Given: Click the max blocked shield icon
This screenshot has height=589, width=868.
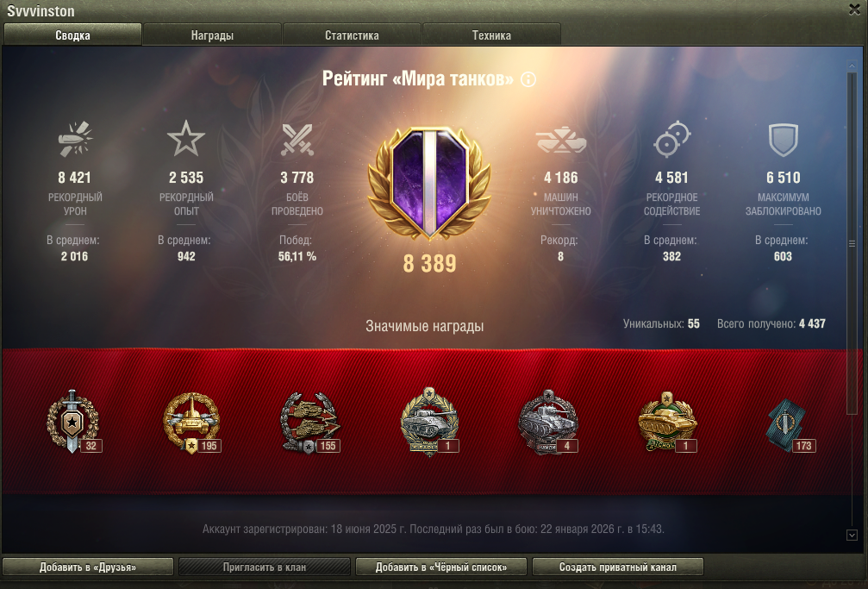Looking at the screenshot, I should (783, 139).
